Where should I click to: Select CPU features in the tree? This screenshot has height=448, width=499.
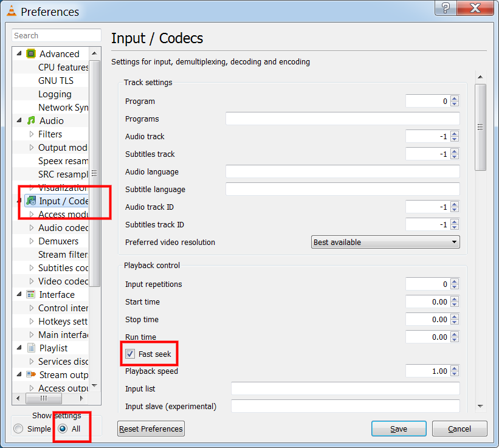click(x=63, y=67)
